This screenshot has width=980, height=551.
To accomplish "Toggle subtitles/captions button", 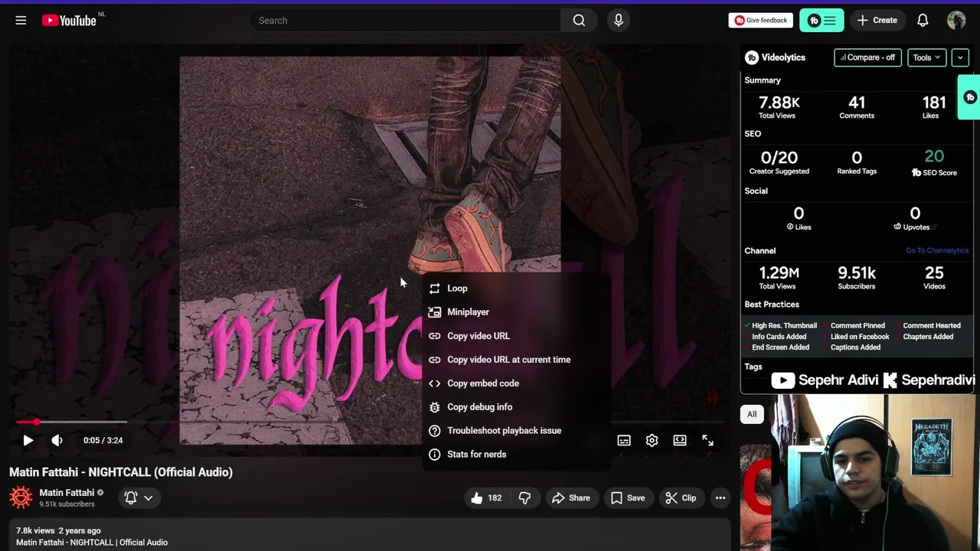I will coord(624,440).
